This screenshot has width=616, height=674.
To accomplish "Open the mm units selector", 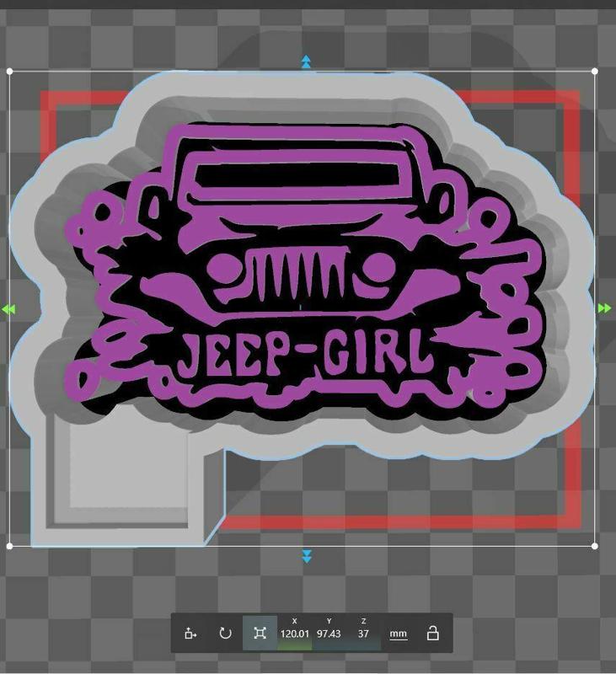I will tap(398, 634).
